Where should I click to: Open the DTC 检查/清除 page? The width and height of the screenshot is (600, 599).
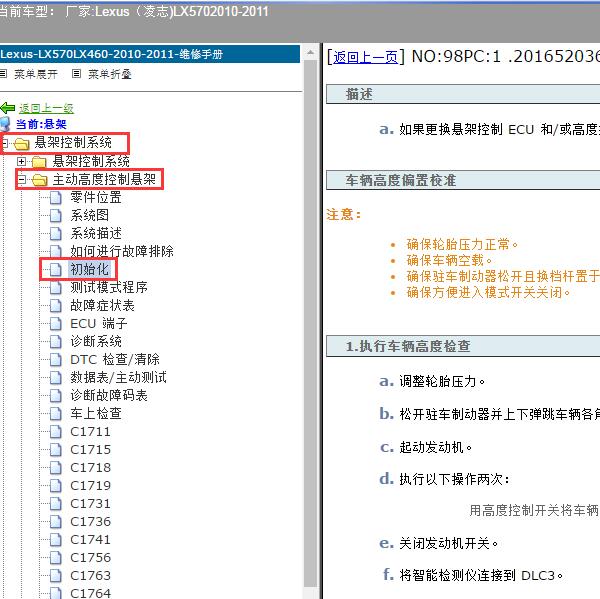[x=115, y=359]
